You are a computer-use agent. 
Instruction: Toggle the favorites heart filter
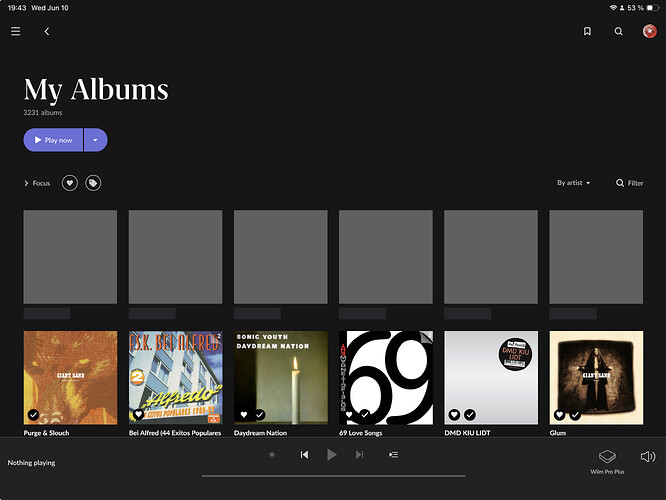(x=70, y=183)
